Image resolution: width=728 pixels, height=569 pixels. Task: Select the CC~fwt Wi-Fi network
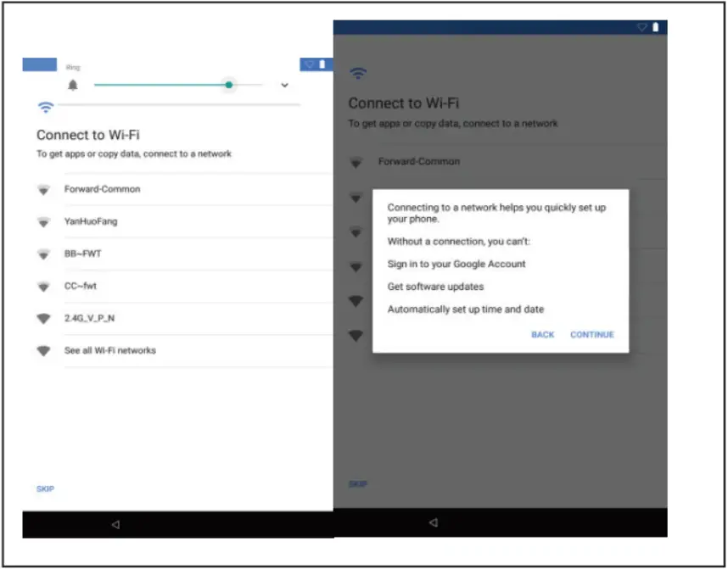(184, 286)
